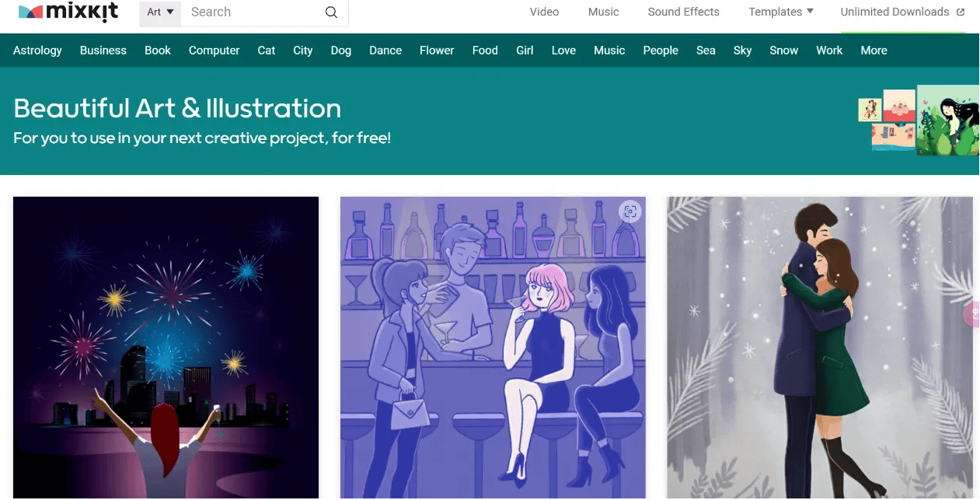Screen dimensions: 980x500
Task: Open the hugging couple snow illustration
Action: tap(819, 347)
